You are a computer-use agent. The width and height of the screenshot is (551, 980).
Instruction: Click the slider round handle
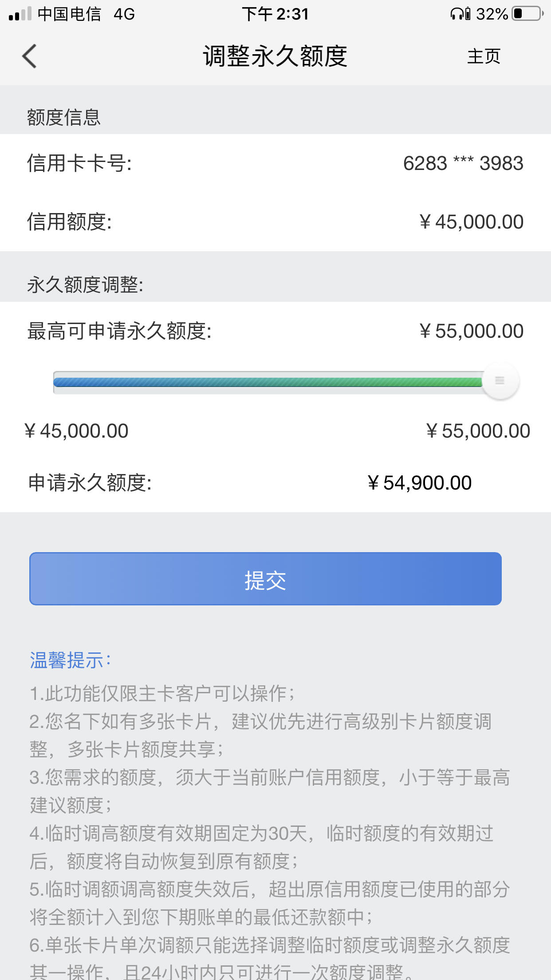pyautogui.click(x=500, y=381)
